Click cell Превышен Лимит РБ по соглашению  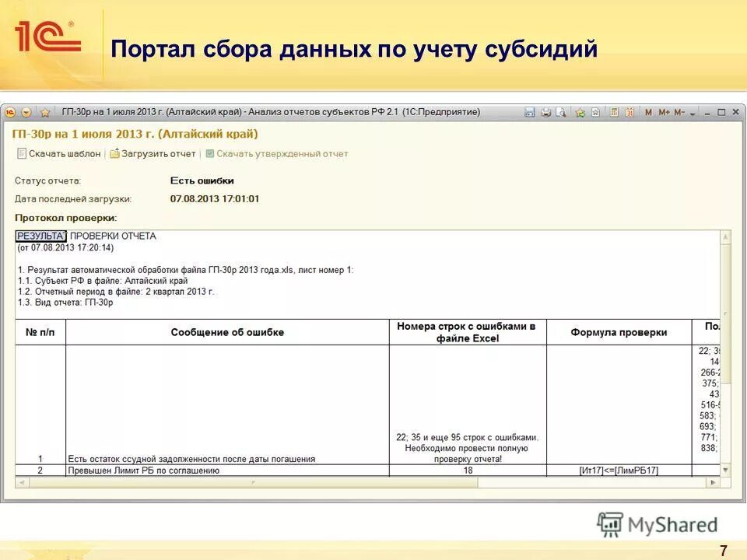tap(227, 471)
